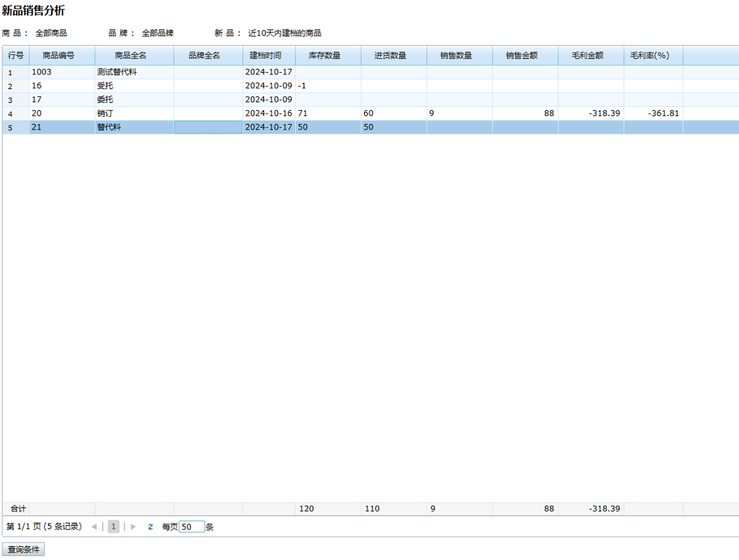The height and width of the screenshot is (560, 739).
Task: Click the highlighted brand cell of 替代料
Action: [208, 128]
